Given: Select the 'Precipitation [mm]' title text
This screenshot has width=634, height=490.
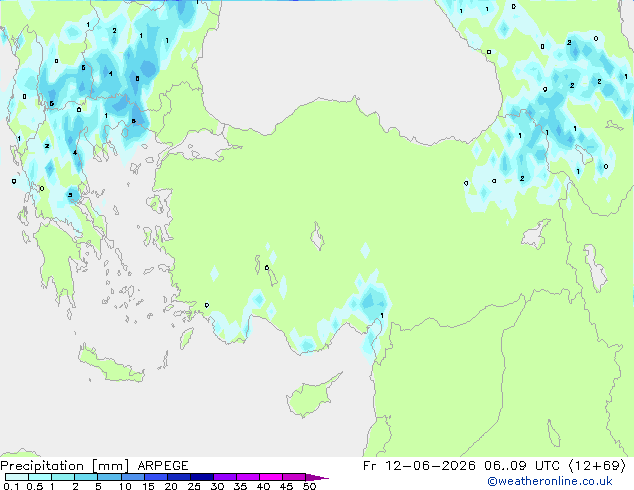Looking at the screenshot, I should click(x=65, y=466).
